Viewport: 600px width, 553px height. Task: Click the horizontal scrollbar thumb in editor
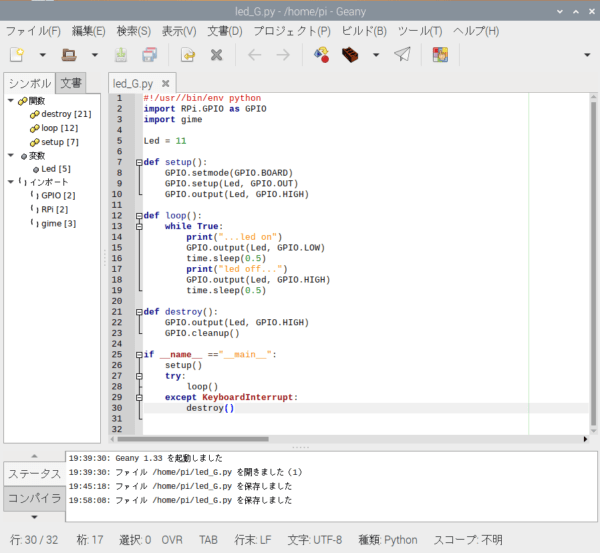point(193,439)
